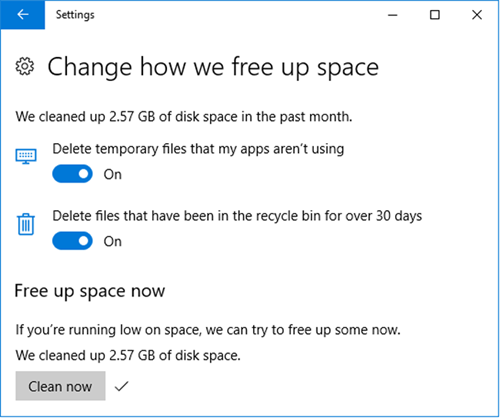Viewport: 500px width, 418px height.
Task: Click the 'Delete temporary files that my apps aren't using' text
Action: [198, 149]
